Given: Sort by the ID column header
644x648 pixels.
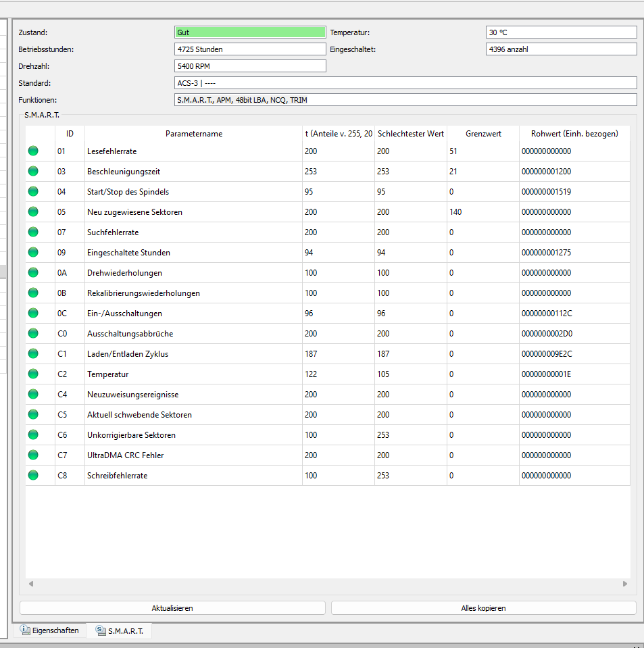Looking at the screenshot, I should click(70, 134).
